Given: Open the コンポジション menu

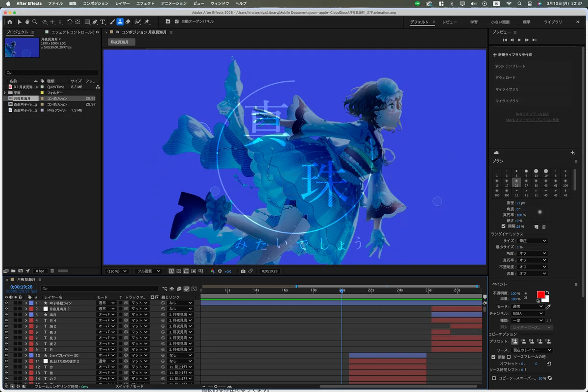Looking at the screenshot, I should pyautogui.click(x=96, y=3).
